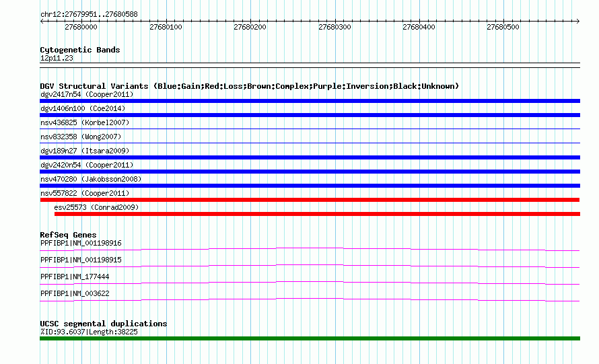
Task: Click the red loss bar under esv25573
Action: click(317, 214)
